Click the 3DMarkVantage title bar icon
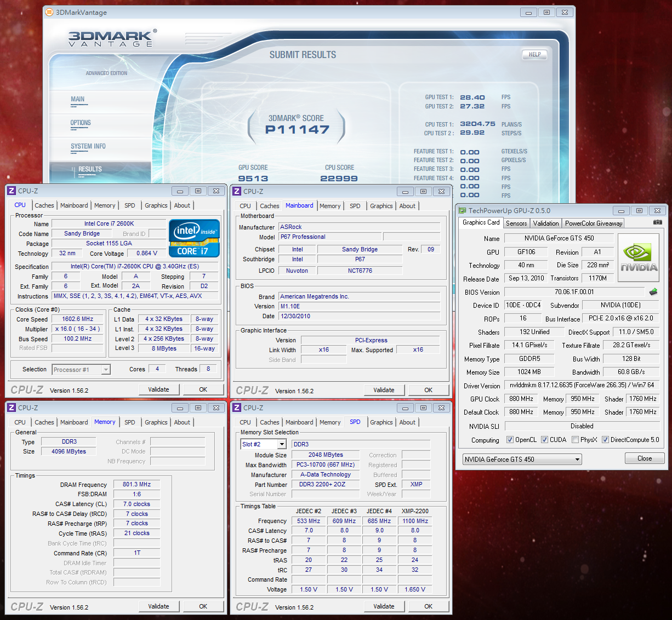Image resolution: width=672 pixels, height=620 pixels. [49, 12]
